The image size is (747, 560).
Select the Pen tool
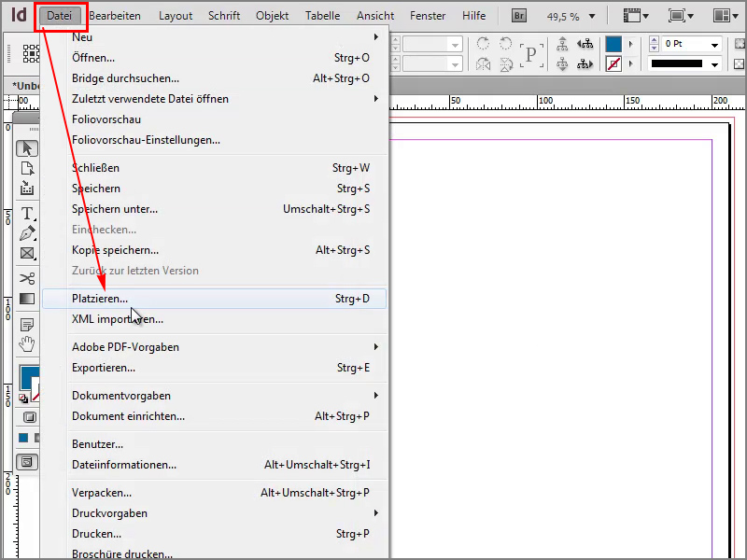click(25, 232)
